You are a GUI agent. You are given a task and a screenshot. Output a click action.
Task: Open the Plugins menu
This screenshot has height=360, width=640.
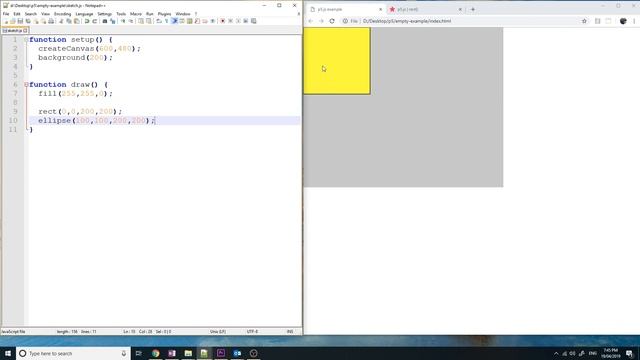pyautogui.click(x=164, y=14)
